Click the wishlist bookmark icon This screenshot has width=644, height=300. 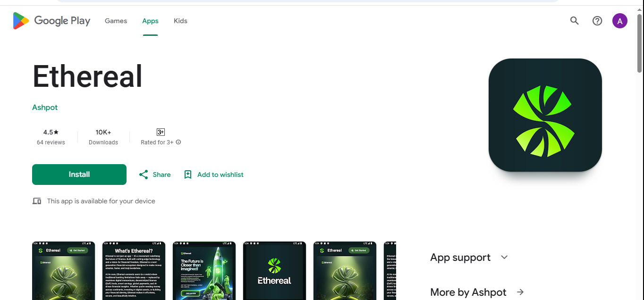[x=188, y=175]
